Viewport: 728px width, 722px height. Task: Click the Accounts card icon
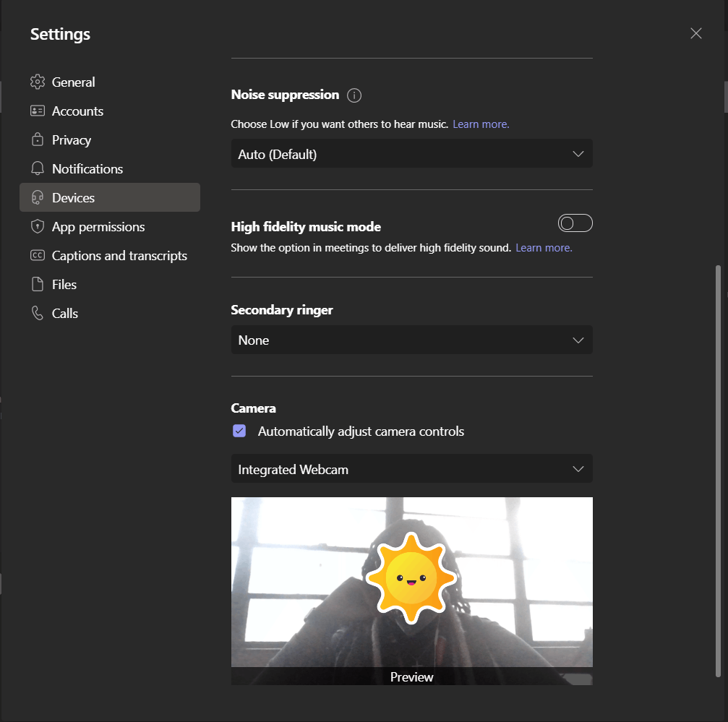(38, 111)
